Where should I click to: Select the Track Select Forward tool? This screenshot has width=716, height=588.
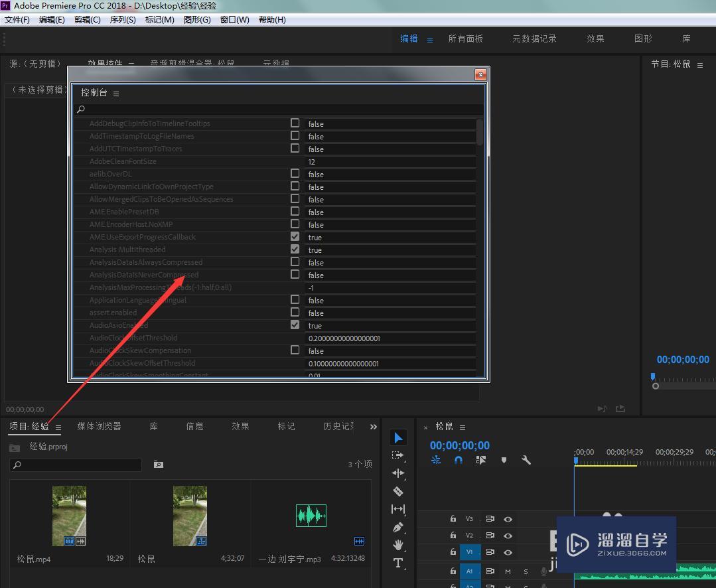(x=397, y=456)
